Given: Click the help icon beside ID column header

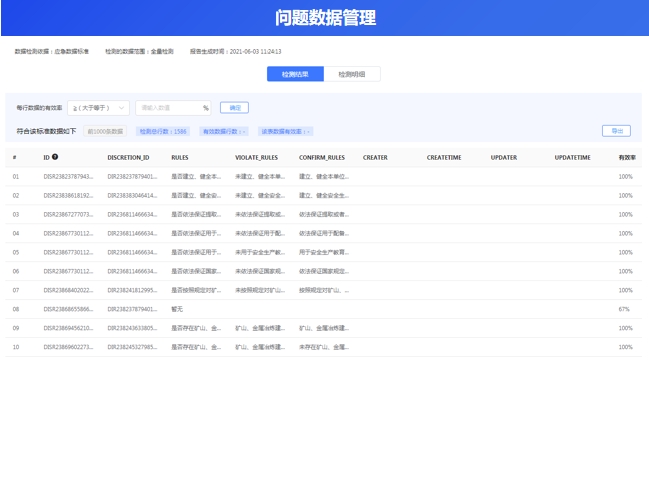Looking at the screenshot, I should (x=55, y=157).
